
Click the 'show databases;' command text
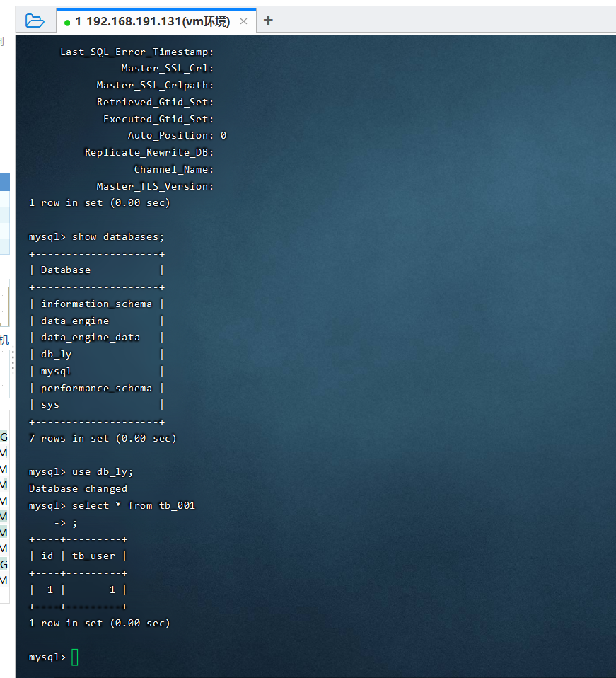tap(118, 236)
